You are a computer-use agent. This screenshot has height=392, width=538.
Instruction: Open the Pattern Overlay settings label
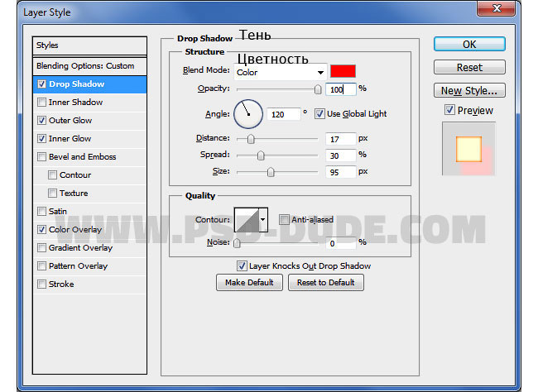tap(79, 265)
